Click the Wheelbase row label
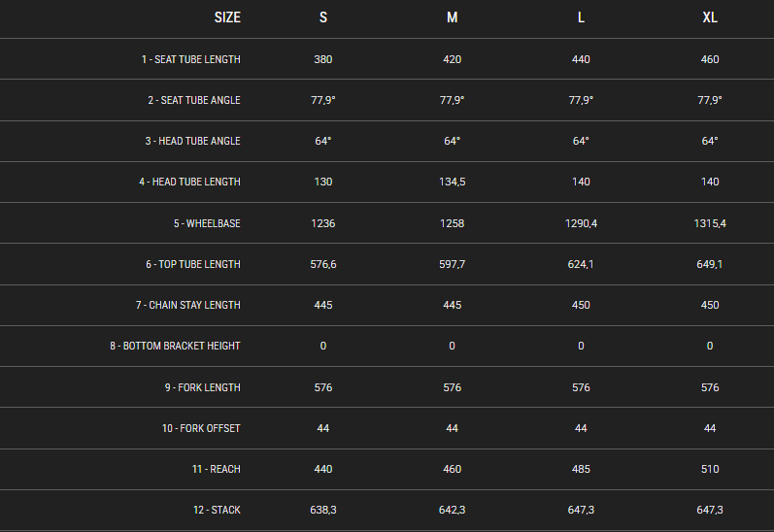This screenshot has width=774, height=532. pyautogui.click(x=207, y=223)
